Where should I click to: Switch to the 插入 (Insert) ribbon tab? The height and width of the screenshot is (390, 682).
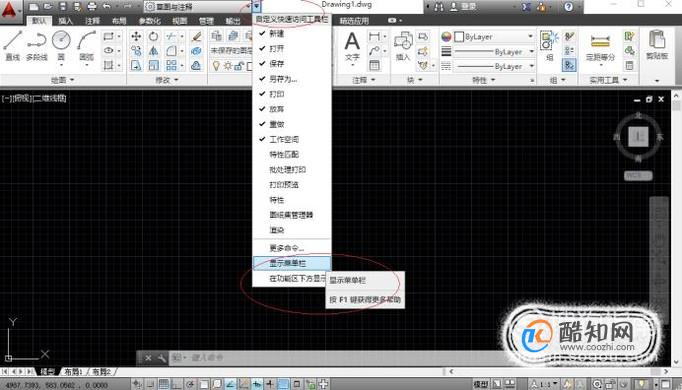tap(66, 20)
